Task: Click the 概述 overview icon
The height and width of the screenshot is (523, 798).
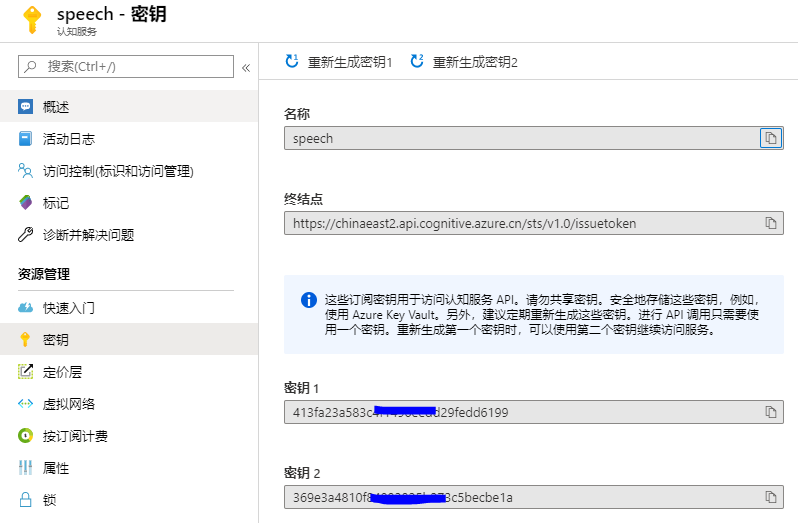Action: (25, 107)
